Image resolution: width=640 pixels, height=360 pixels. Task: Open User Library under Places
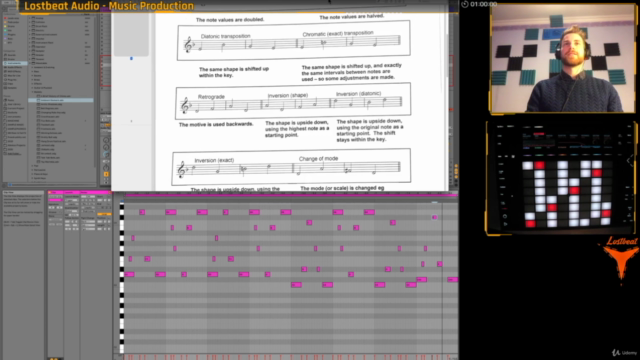point(13,104)
